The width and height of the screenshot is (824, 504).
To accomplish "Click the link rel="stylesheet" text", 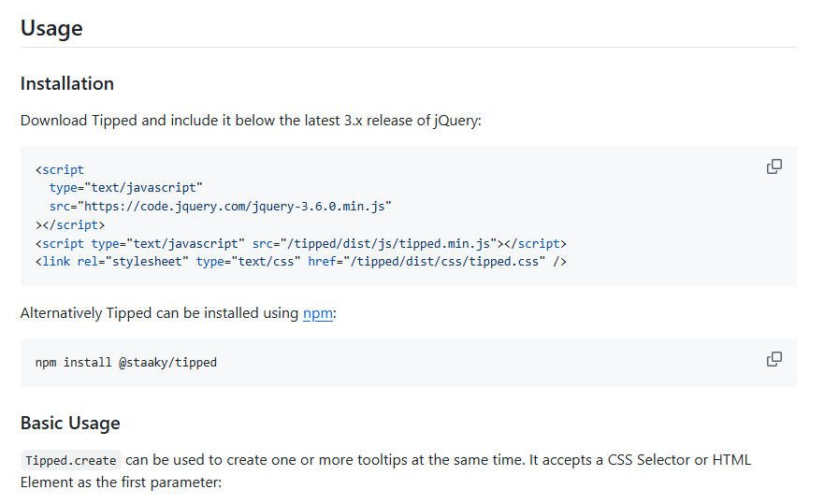I will coord(112,261).
